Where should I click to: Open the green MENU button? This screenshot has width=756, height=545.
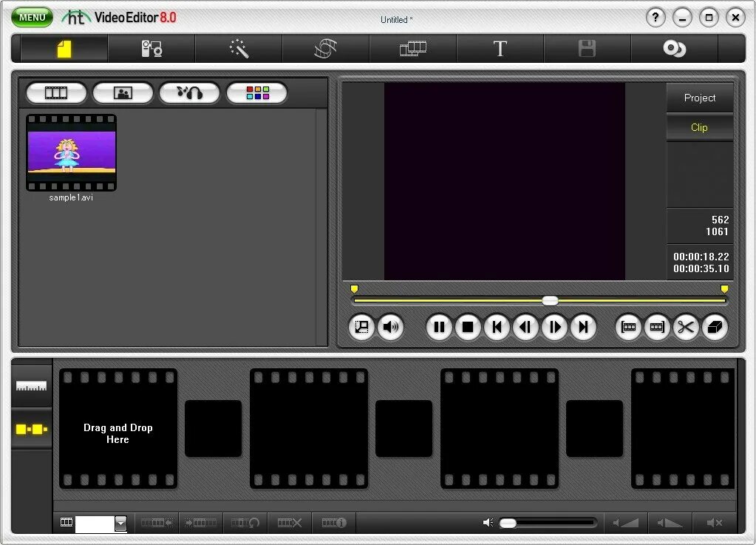(x=32, y=17)
